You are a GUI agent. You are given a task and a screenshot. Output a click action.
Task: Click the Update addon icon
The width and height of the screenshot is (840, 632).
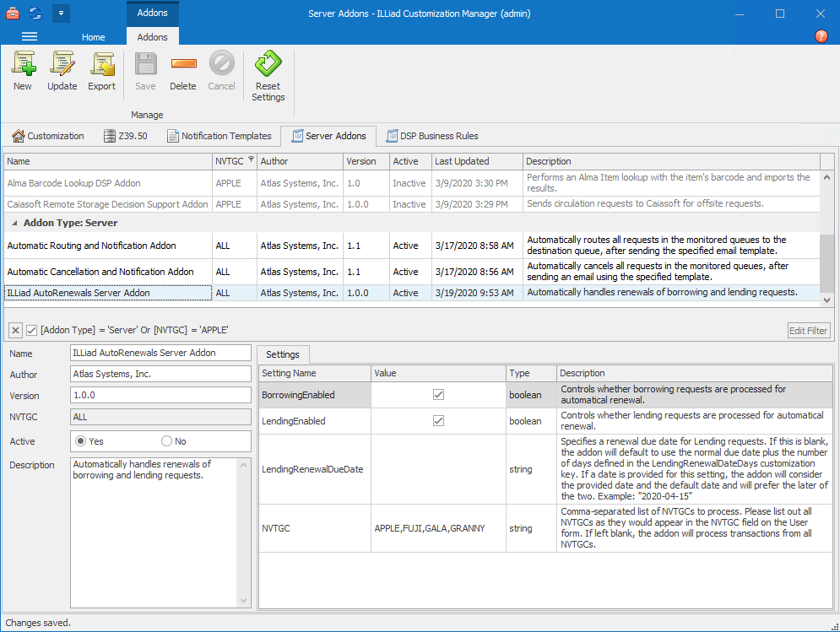[x=62, y=64]
